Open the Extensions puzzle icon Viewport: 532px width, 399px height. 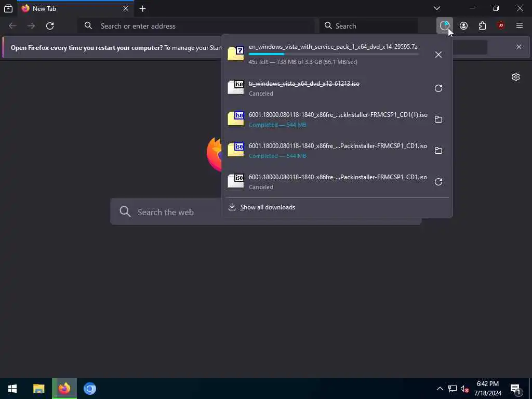pyautogui.click(x=482, y=26)
